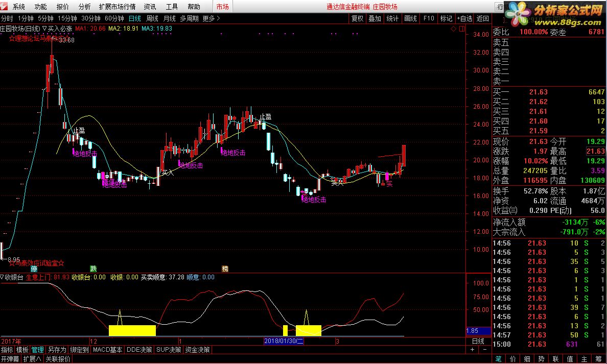Select the 日线 daily period

[x=135, y=18]
